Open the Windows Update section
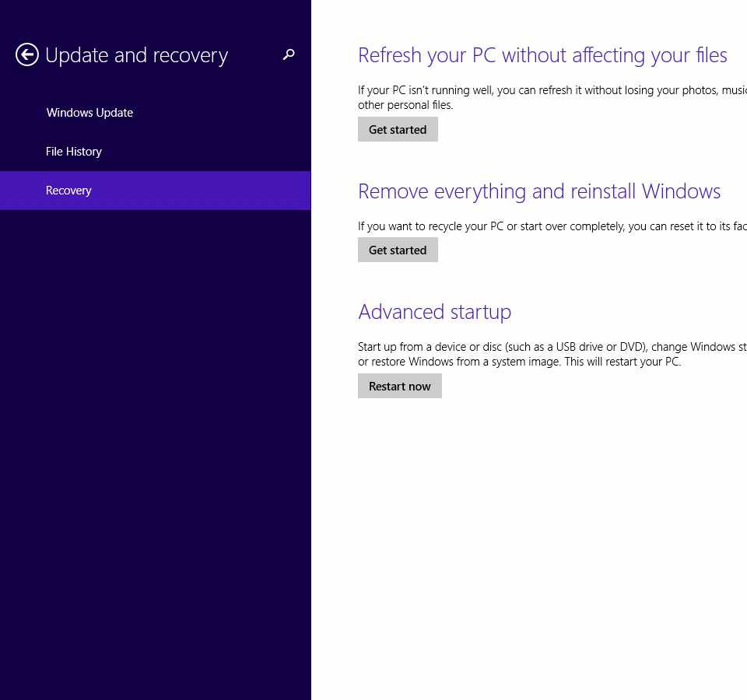Screen dimensions: 747x700 (x=89, y=113)
